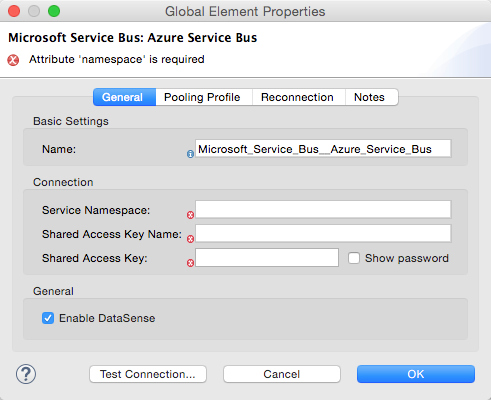Screen dimensions: 491x400
Task: Cancel the Global Element Properties dialog
Action: coord(282,374)
